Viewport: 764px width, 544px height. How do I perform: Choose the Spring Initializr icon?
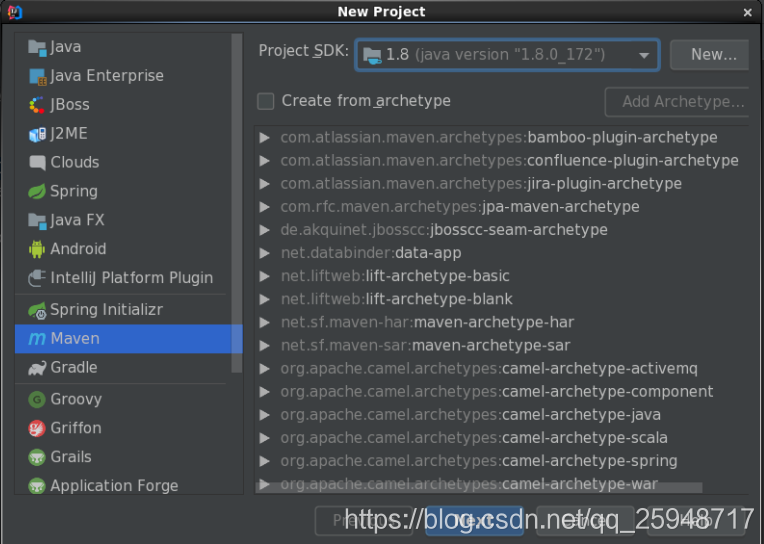pos(37,310)
